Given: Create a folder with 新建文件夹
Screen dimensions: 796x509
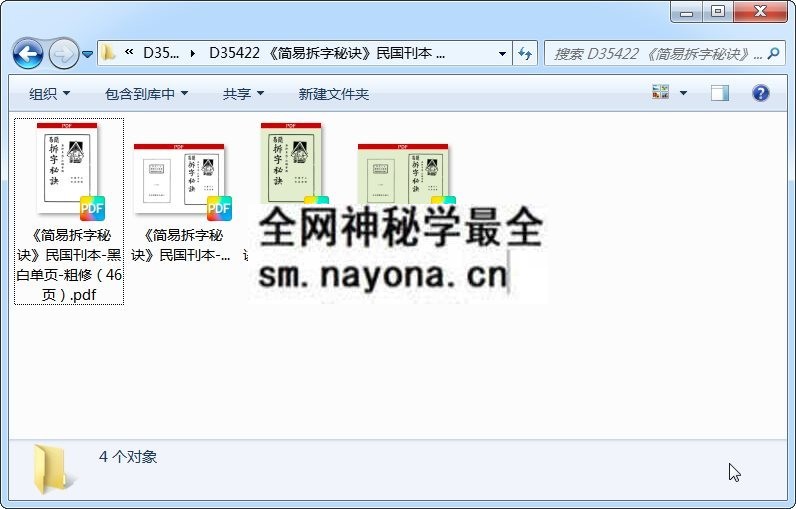Looking at the screenshot, I should [334, 94].
